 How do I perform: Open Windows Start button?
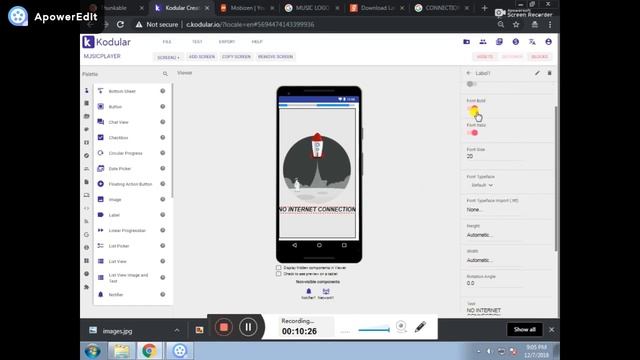click(x=93, y=351)
